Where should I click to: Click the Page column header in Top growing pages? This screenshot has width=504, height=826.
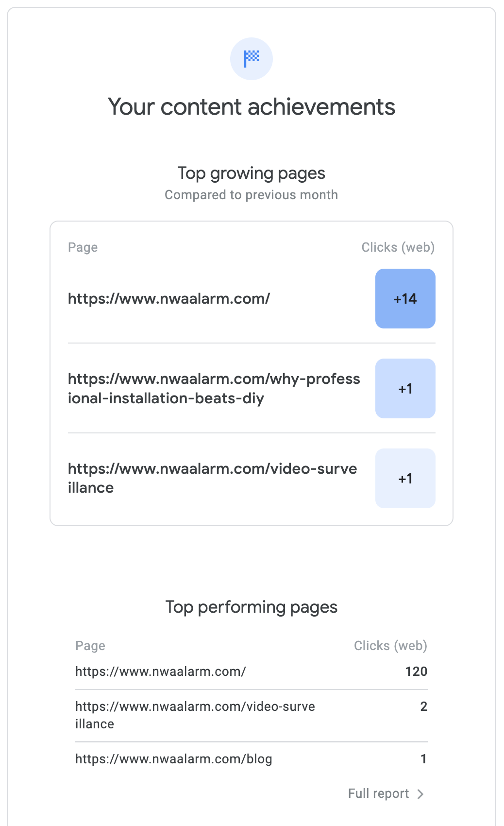(x=83, y=247)
